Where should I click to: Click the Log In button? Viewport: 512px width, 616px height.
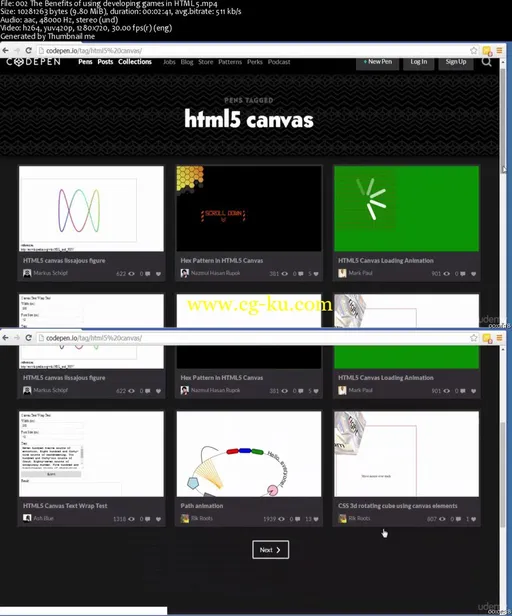click(418, 62)
